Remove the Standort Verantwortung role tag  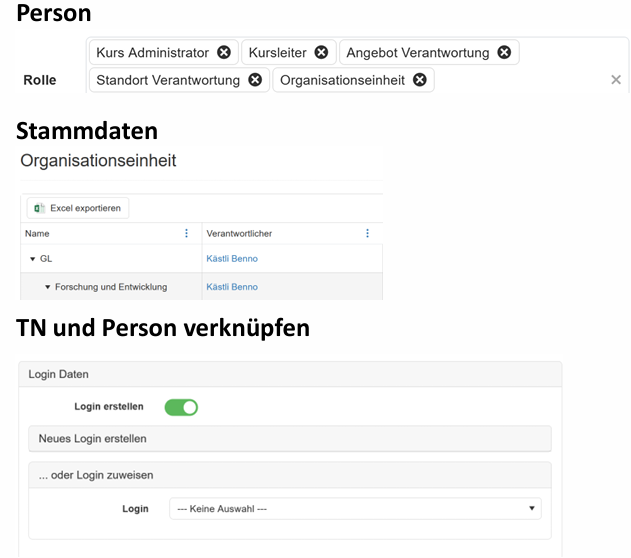click(x=255, y=80)
